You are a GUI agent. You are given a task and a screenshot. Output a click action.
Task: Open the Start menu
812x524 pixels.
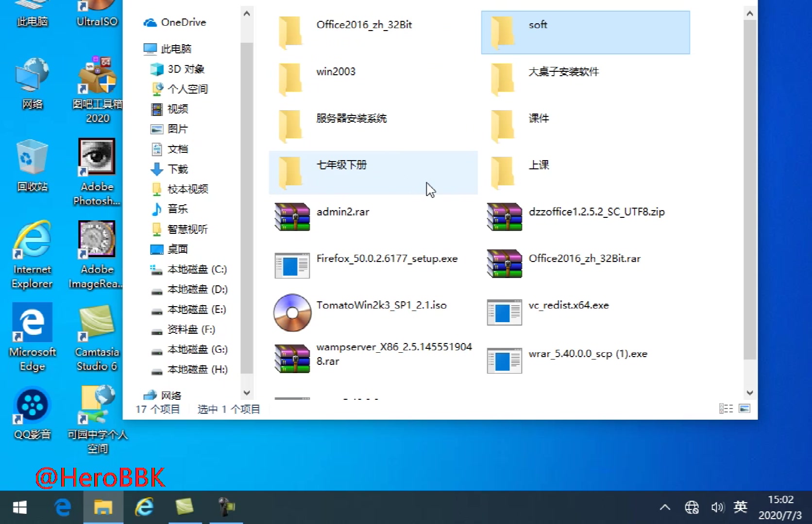point(19,508)
